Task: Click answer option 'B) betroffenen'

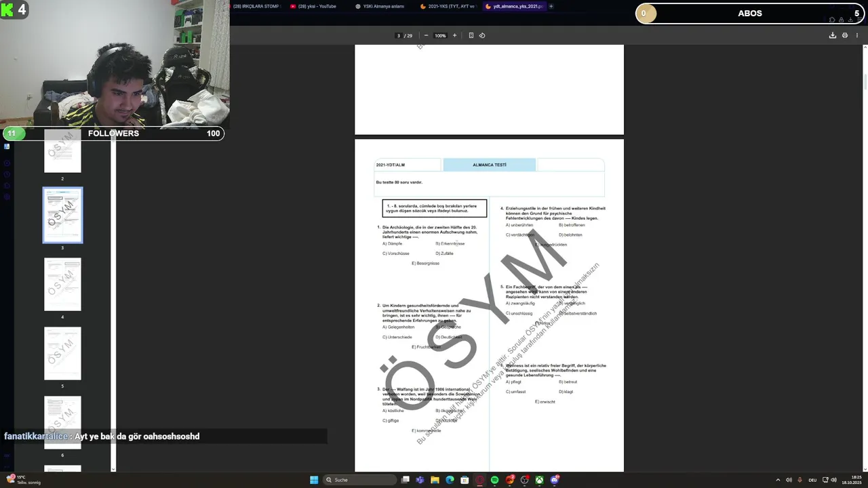Action: coord(573,225)
